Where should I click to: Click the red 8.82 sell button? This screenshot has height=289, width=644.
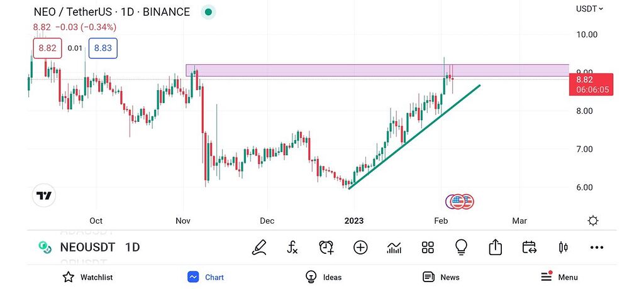click(46, 48)
